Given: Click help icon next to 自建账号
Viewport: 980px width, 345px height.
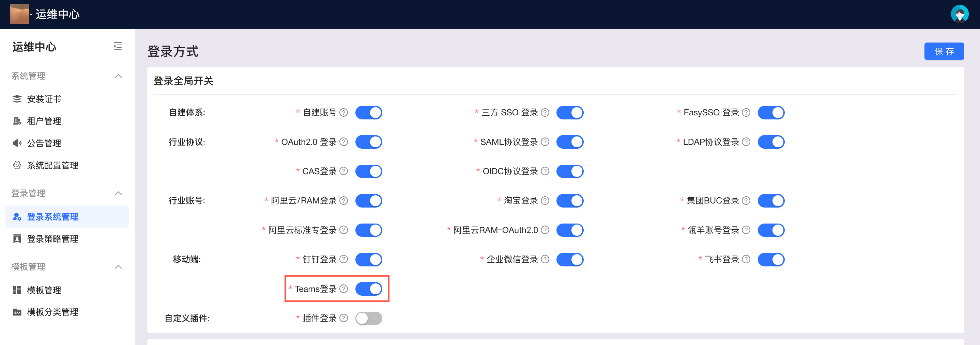Looking at the screenshot, I should click(343, 113).
